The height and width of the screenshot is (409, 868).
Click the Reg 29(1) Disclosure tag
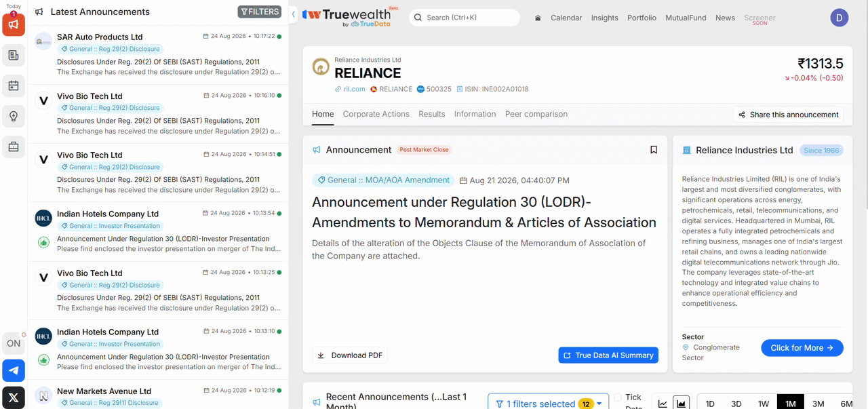coord(111,403)
